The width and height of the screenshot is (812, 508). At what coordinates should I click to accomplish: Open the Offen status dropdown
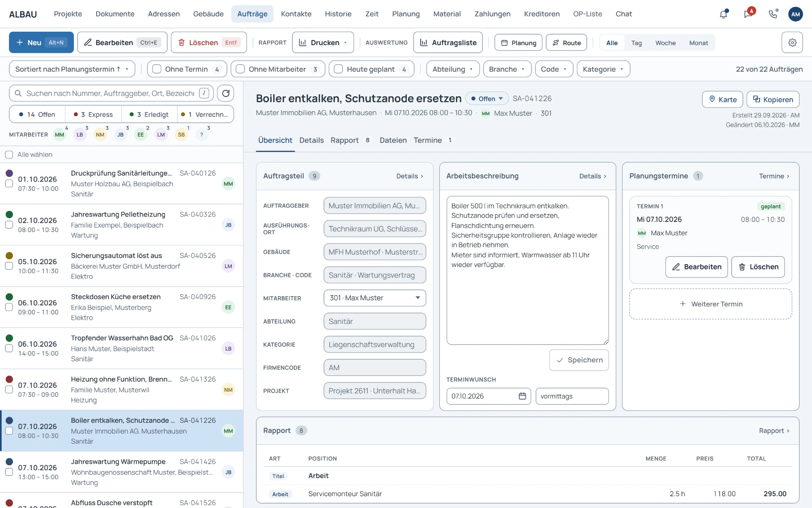click(x=487, y=99)
